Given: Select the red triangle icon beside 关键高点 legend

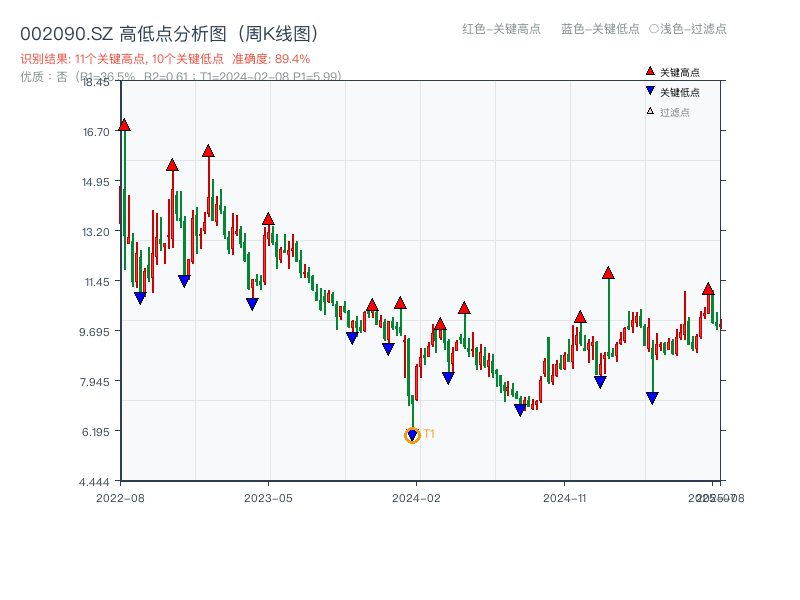Looking at the screenshot, I should tap(650, 71).
